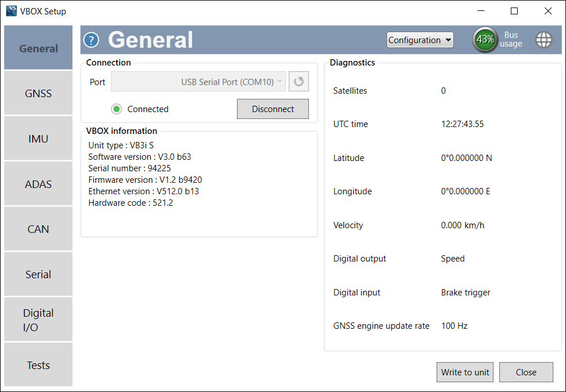The width and height of the screenshot is (566, 392).
Task: Click the Serial number 94225 line
Action: click(129, 168)
